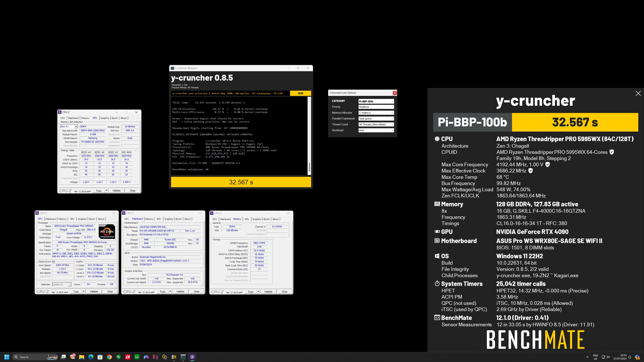The height and width of the screenshot is (362, 644).
Task: Open Microsoft Edge from the taskbar
Action: (x=91, y=357)
